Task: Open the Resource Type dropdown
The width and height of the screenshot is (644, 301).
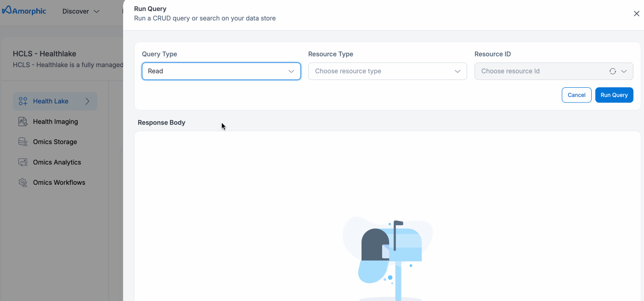Action: pos(387,71)
